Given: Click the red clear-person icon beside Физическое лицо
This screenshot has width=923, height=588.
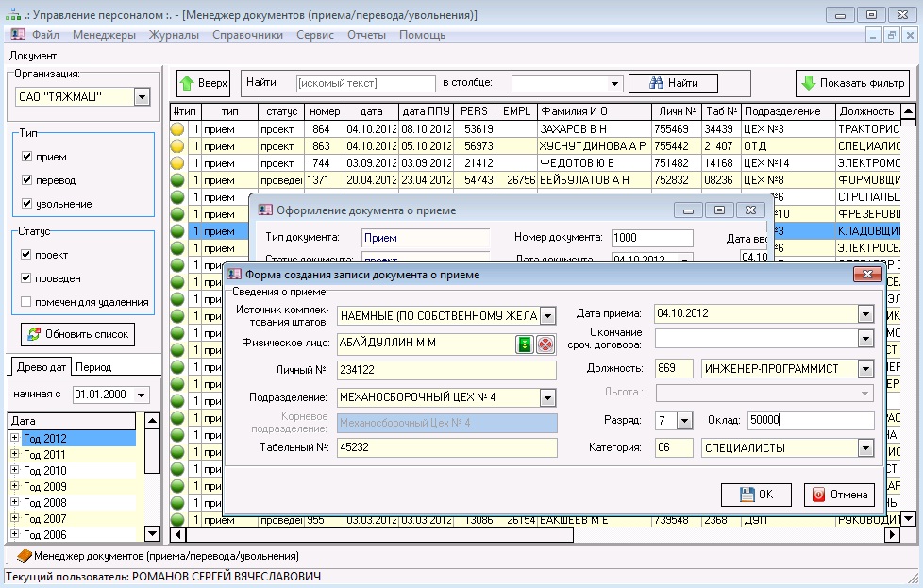Looking at the screenshot, I should coord(545,344).
